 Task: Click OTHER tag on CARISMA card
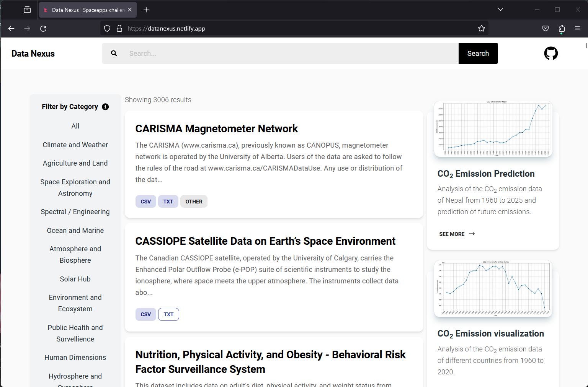pos(194,202)
